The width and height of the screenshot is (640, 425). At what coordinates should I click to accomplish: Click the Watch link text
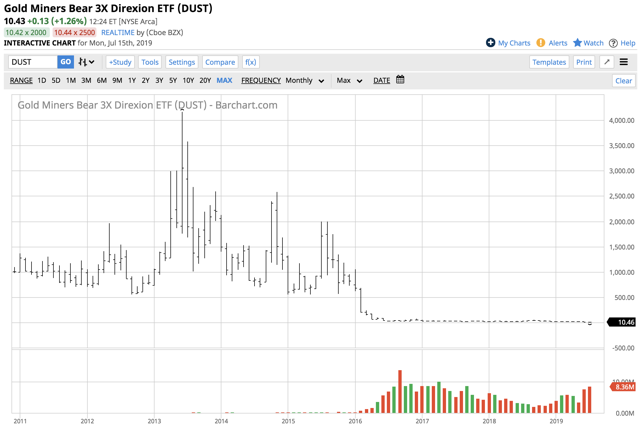(593, 43)
